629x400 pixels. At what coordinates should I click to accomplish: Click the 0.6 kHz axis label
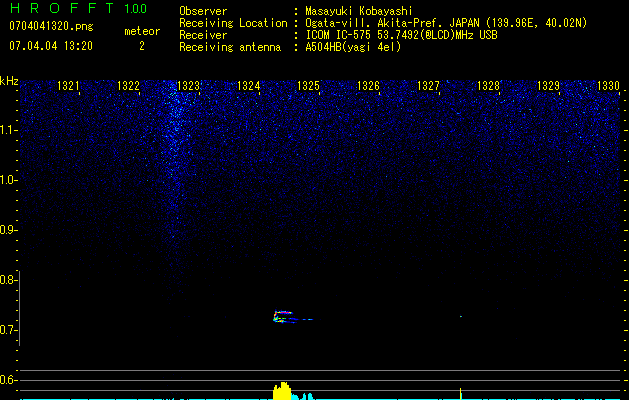8,380
